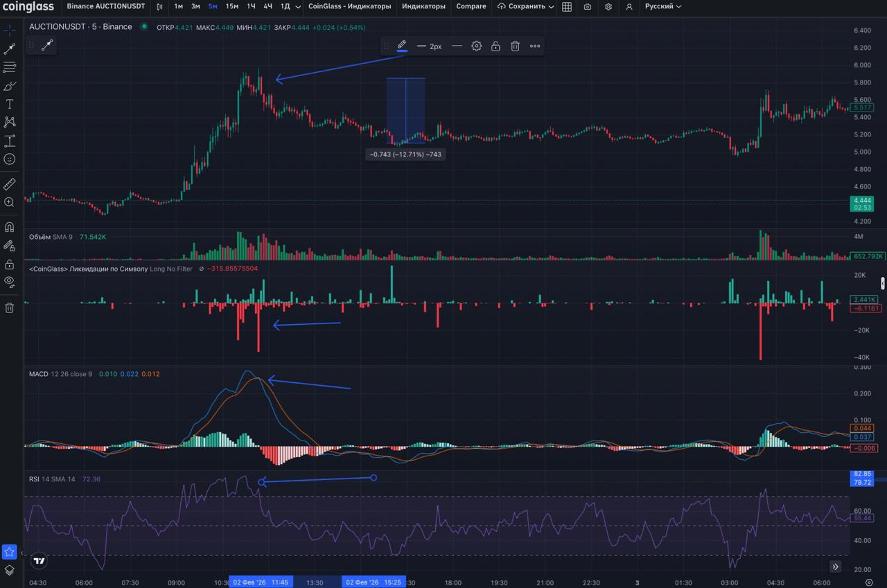Toggle hide all drawings eye icon
The height and width of the screenshot is (588, 887).
[x=10, y=281]
